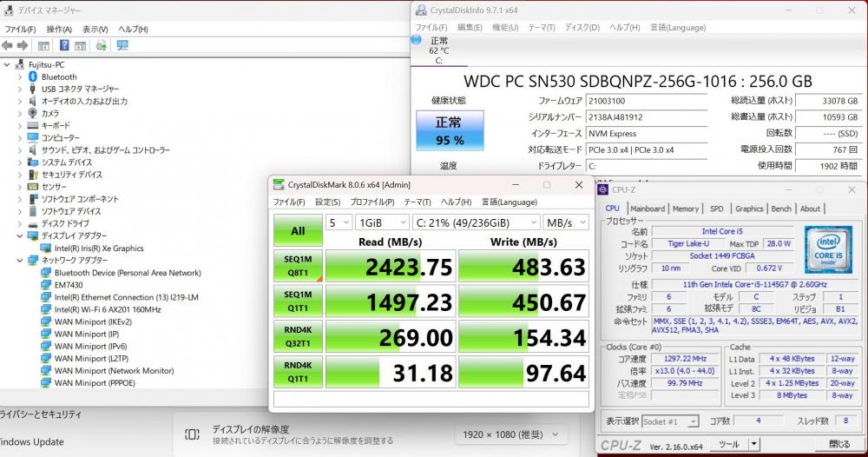Click scan hardware monitor icon in Device Manager toolbar

tap(122, 45)
